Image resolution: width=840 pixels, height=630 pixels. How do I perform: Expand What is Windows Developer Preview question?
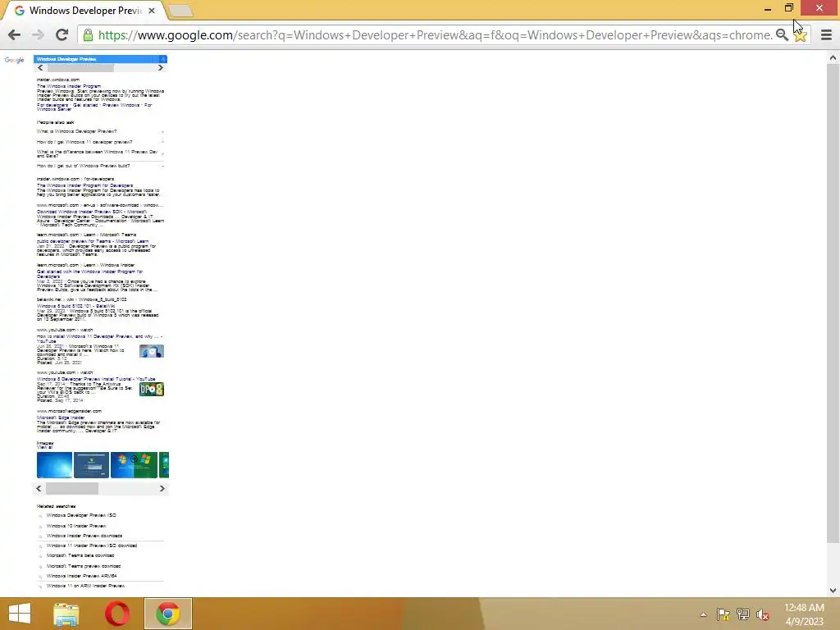coord(100,131)
